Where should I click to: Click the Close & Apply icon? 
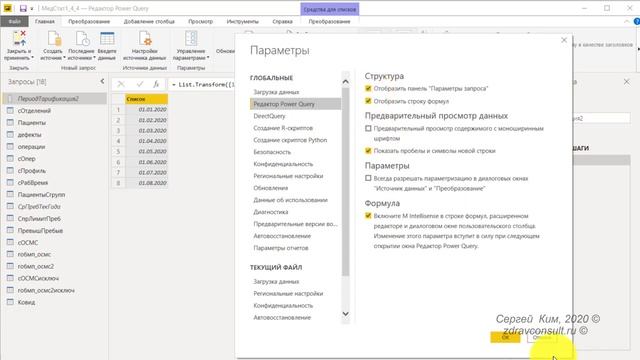coord(19,38)
